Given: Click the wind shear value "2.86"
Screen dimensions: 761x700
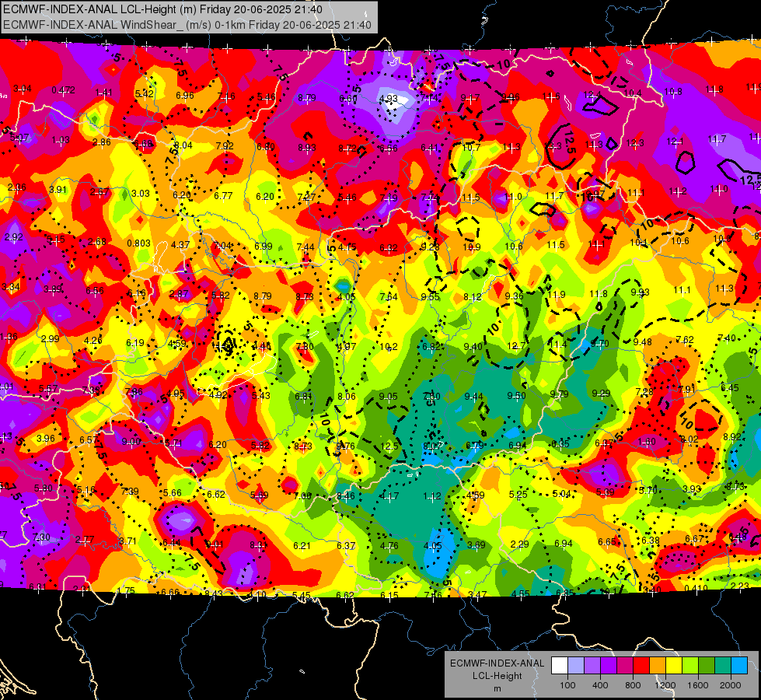Looking at the screenshot, I should (101, 142).
